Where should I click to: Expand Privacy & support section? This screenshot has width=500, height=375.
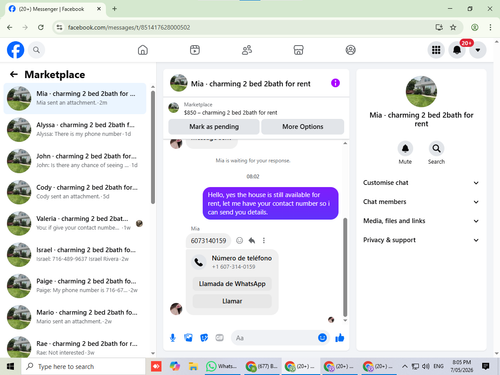click(421, 240)
